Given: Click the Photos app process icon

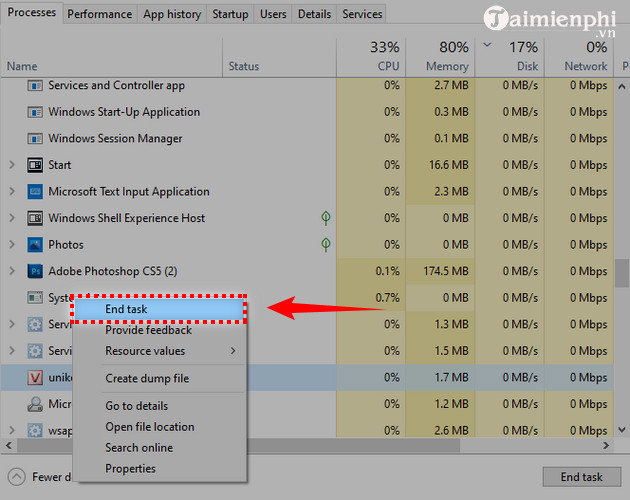Looking at the screenshot, I should tap(34, 244).
